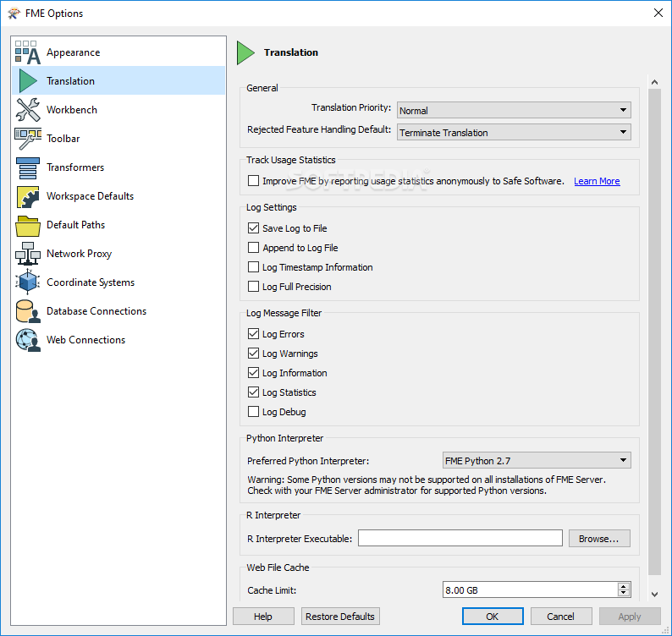This screenshot has width=672, height=636.
Task: Enable anonymous usage statistics reporting checkbox
Action: click(x=253, y=181)
